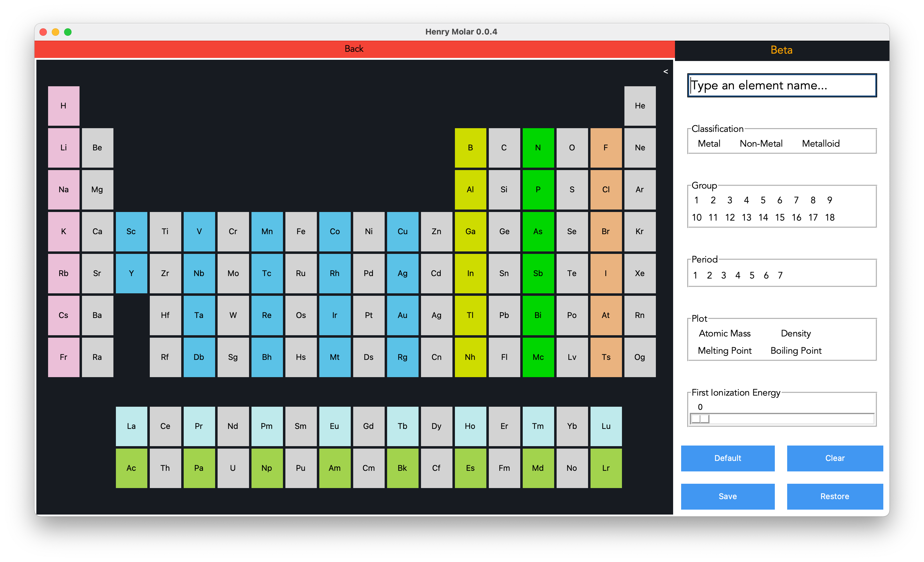924x562 pixels.
Task: Plot Boiling Point values
Action: coord(796,351)
